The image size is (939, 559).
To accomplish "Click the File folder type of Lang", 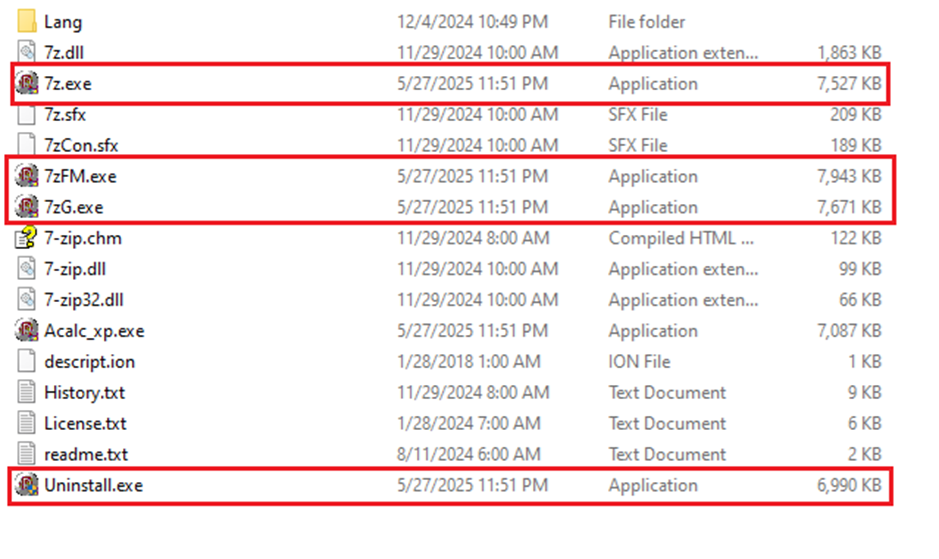I will pyautogui.click(x=647, y=22).
